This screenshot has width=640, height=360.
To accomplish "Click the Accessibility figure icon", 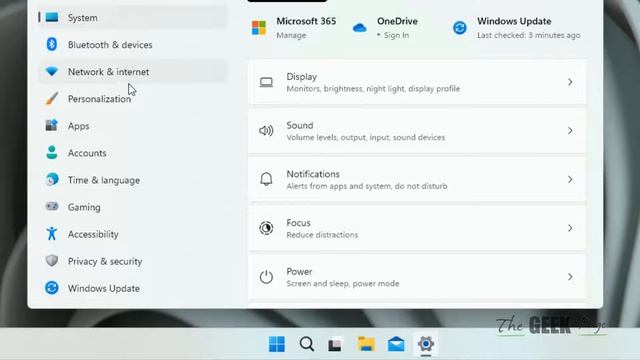I will (52, 233).
